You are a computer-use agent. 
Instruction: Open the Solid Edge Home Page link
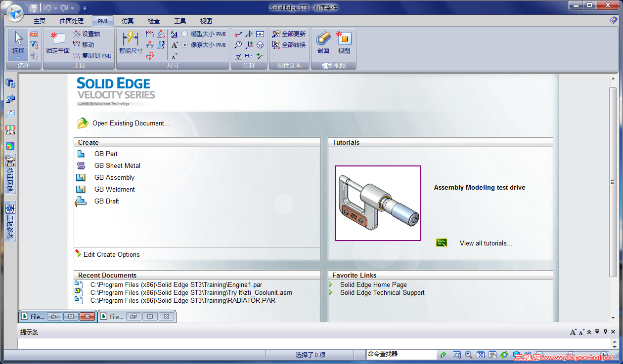pos(373,284)
